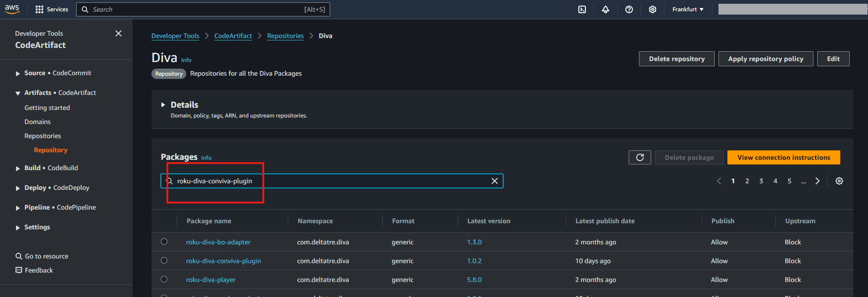The height and width of the screenshot is (297, 868).
Task: Open the CloudShell icon in top bar
Action: point(582,9)
